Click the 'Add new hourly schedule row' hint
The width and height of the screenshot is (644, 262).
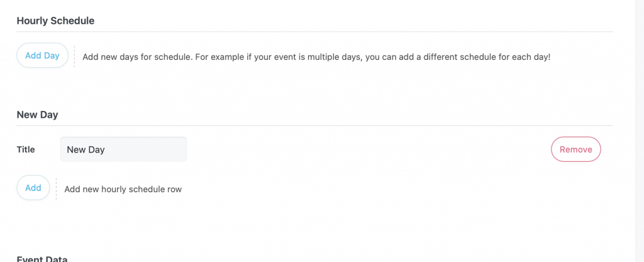tap(123, 189)
